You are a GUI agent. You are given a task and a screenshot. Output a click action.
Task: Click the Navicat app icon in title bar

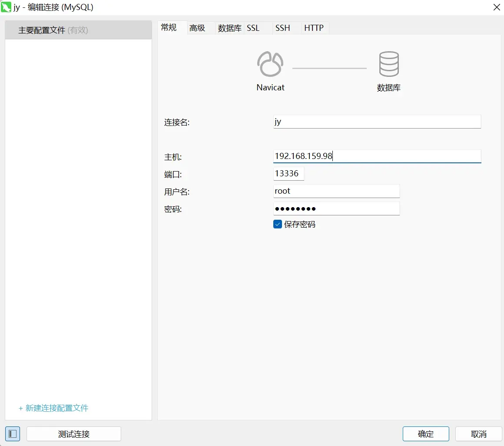click(x=6, y=7)
